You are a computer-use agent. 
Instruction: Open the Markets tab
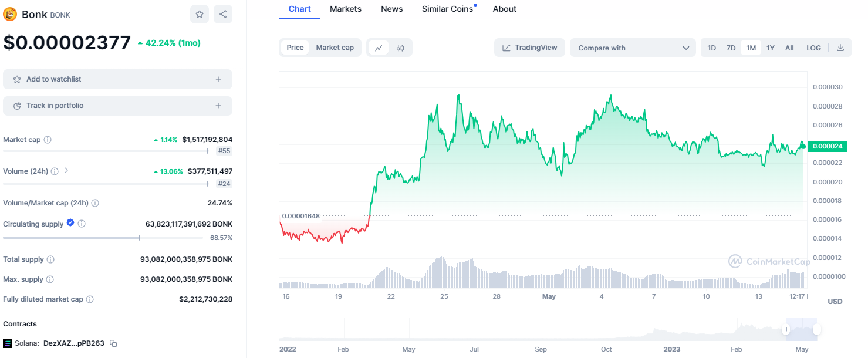point(346,9)
